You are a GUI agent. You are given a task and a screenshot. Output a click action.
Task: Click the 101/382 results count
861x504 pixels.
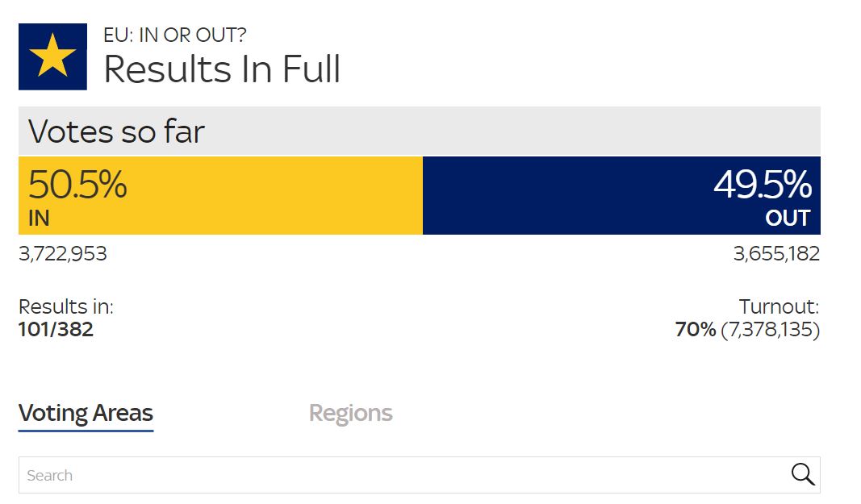(x=56, y=329)
